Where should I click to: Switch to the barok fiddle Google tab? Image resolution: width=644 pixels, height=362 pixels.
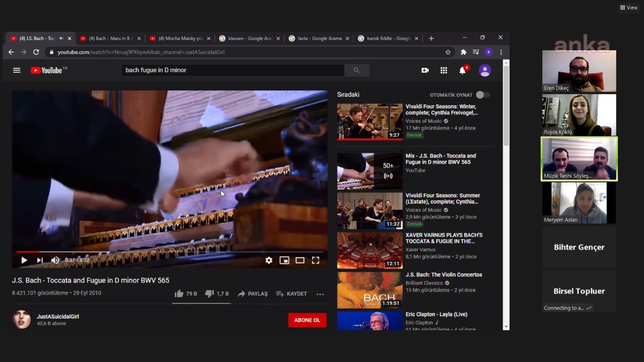[388, 38]
